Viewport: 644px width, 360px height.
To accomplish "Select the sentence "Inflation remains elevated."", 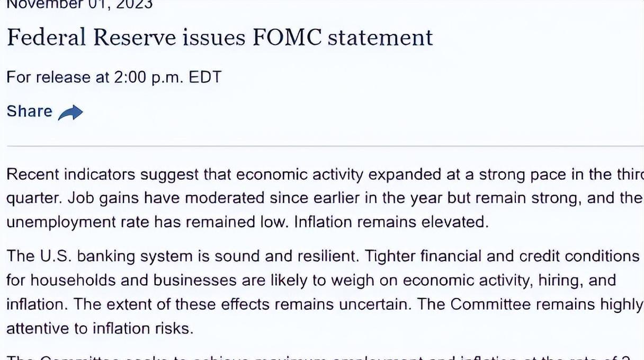I will (391, 222).
